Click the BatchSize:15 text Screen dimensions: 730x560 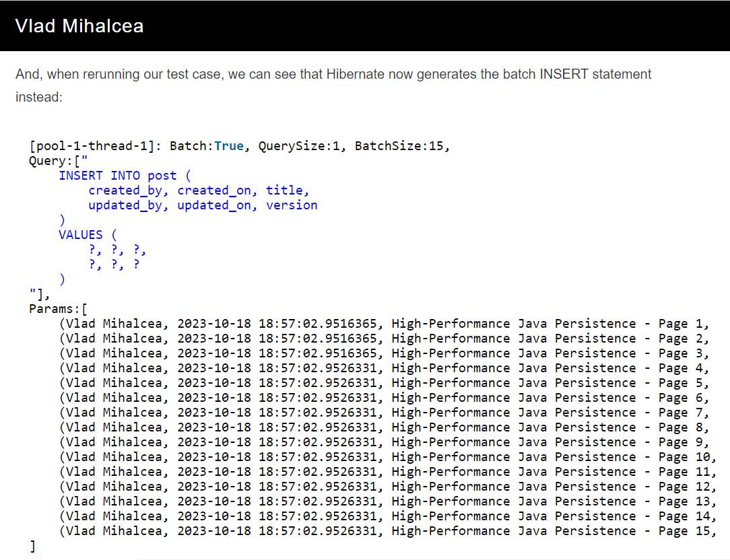(399, 145)
